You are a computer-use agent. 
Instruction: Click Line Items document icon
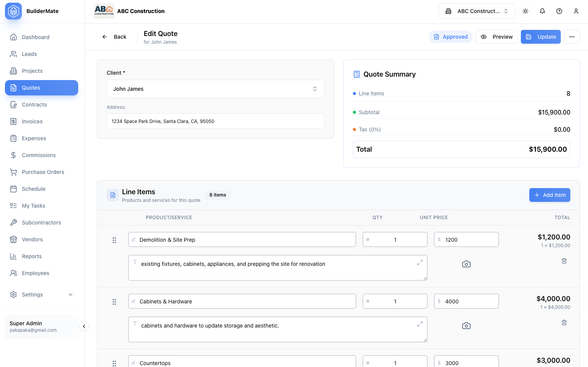pos(113,195)
